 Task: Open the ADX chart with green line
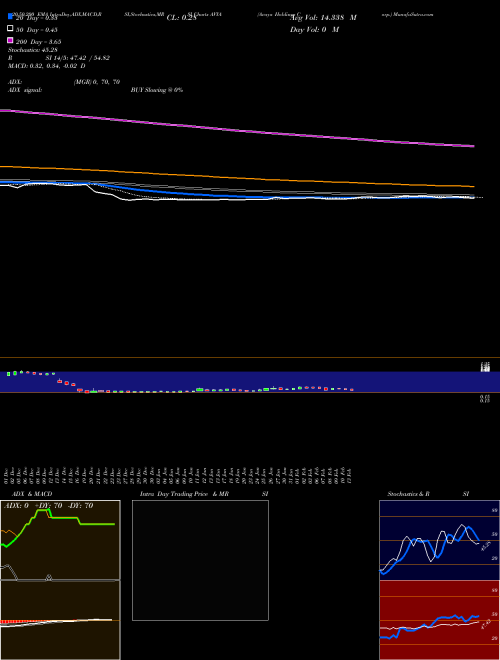[x=60, y=540]
